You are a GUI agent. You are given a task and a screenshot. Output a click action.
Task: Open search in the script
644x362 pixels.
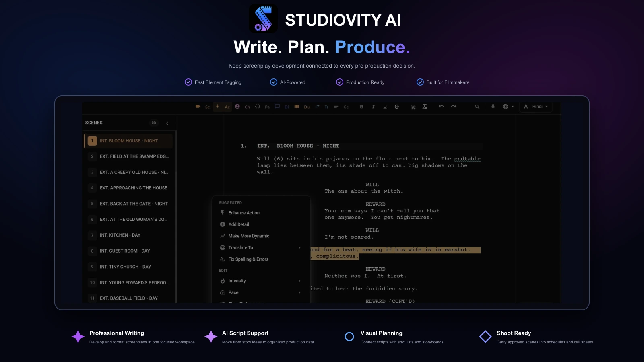477,107
